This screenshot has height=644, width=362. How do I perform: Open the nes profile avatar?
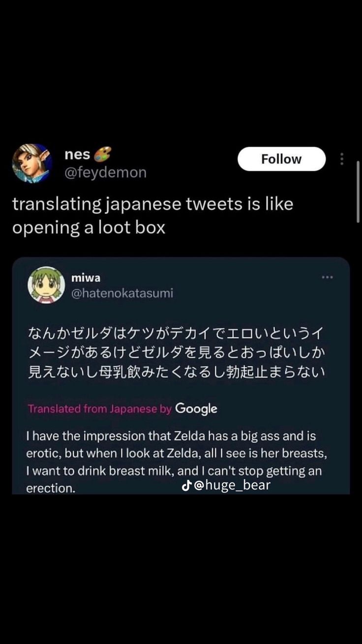(x=32, y=164)
